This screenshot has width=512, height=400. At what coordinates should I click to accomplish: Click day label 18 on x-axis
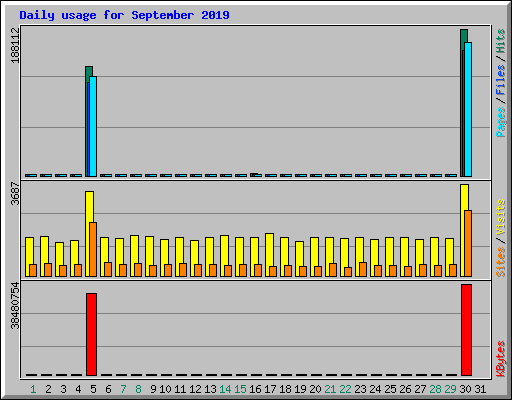(285, 389)
